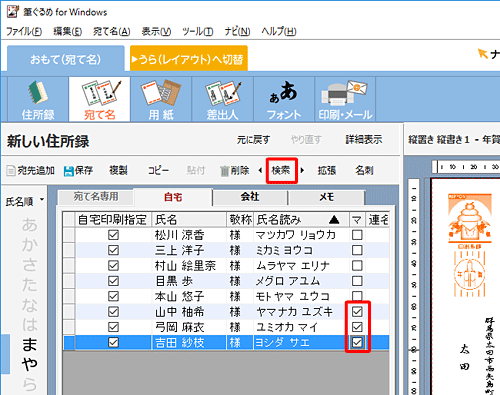Screen dimensions: 500x395
Task: Open the ナビ menu
Action: (x=237, y=31)
